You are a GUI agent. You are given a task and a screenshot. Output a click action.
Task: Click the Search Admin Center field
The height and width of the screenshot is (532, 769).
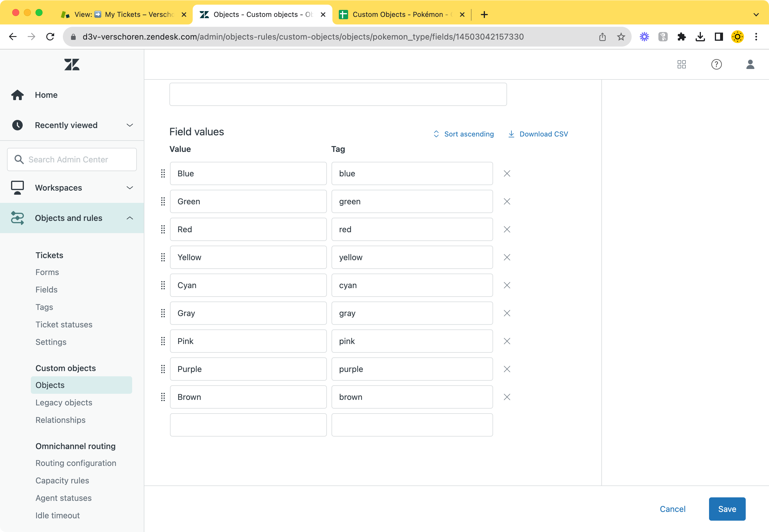point(71,159)
